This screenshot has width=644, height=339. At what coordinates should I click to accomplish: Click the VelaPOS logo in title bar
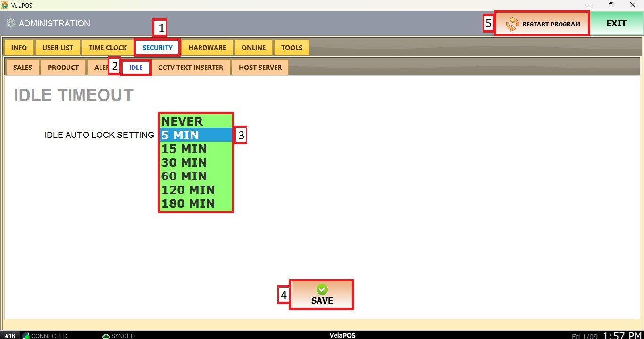point(5,5)
